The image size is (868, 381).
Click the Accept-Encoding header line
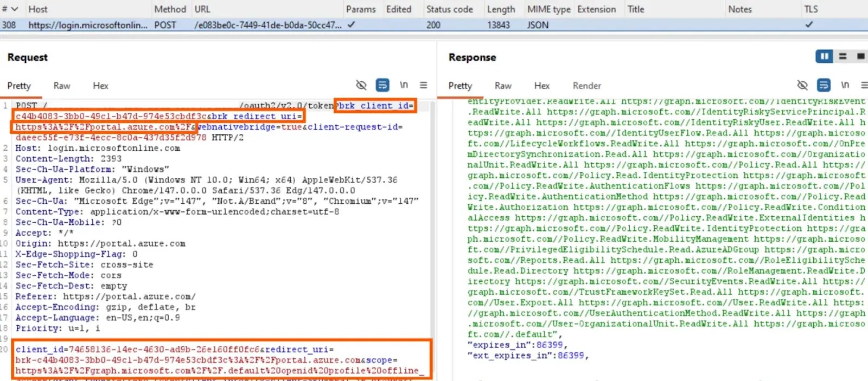point(105,307)
